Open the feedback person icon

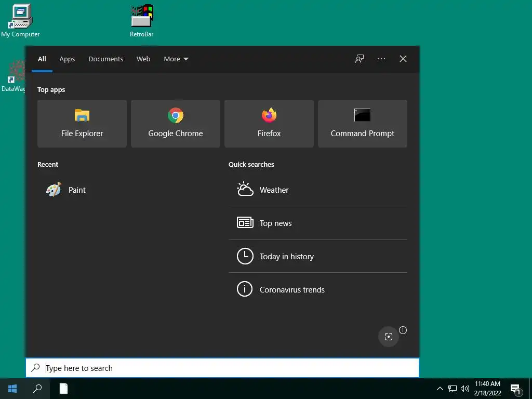pyautogui.click(x=360, y=59)
